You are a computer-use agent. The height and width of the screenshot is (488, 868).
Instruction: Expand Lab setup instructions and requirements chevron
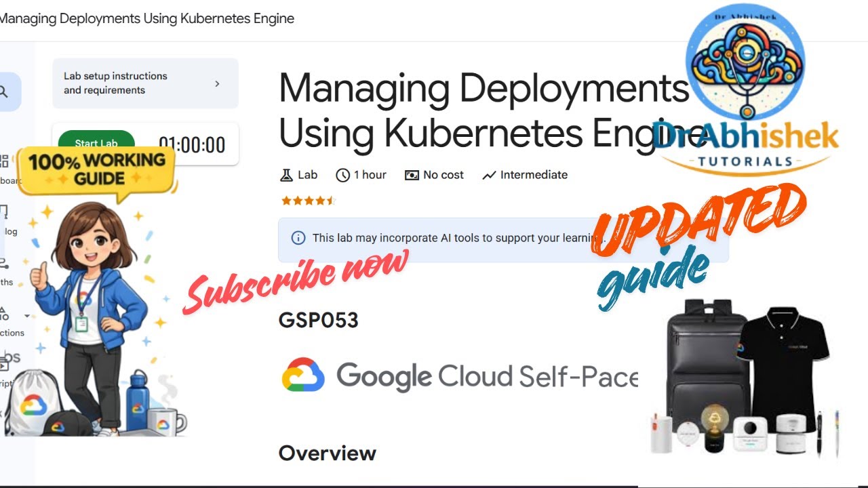(x=217, y=84)
